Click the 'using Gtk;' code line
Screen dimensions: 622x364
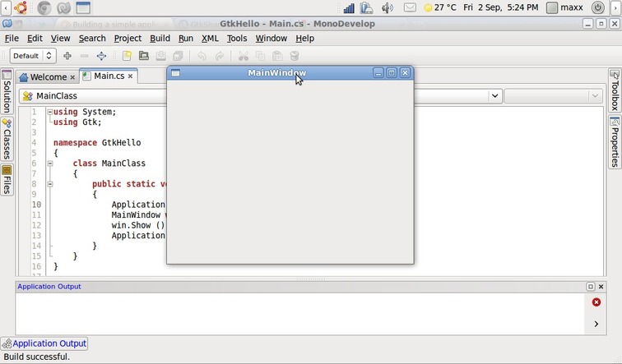[77, 122]
